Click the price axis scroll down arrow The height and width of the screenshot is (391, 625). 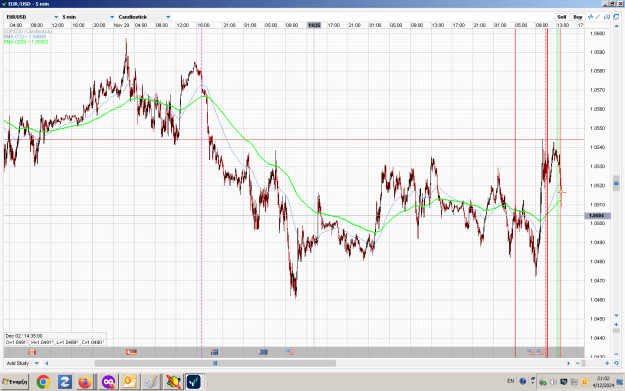point(616,316)
